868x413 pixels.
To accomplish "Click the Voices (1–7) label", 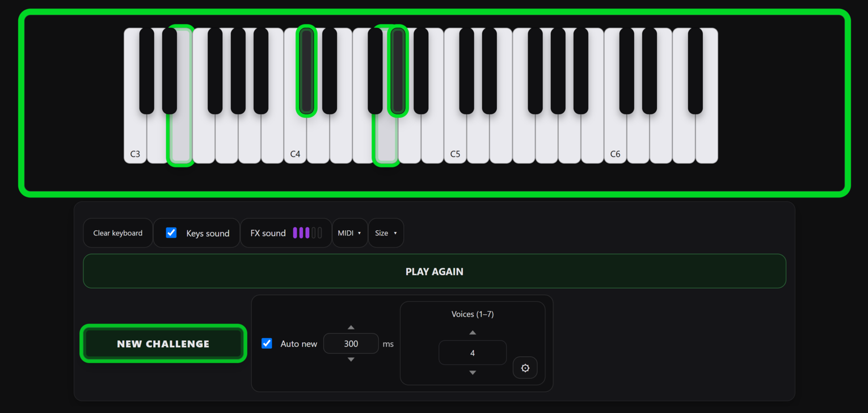I will pyautogui.click(x=473, y=314).
